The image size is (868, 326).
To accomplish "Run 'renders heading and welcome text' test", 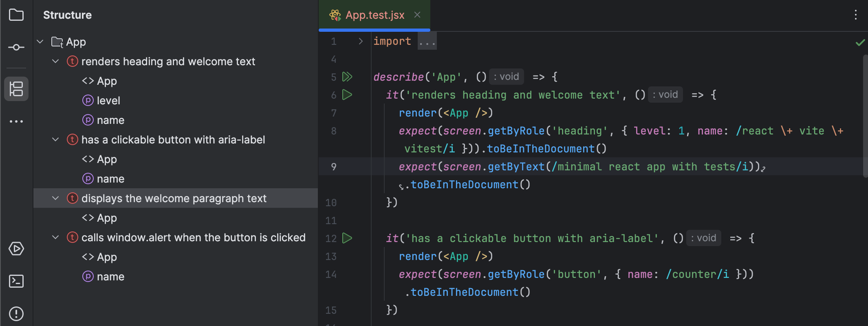I will (x=347, y=95).
